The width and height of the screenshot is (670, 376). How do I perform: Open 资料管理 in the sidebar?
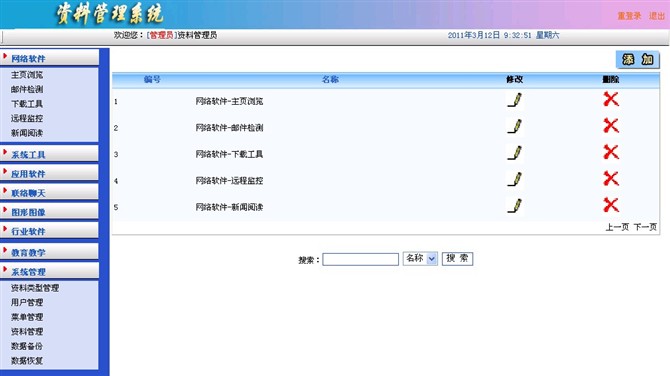[x=27, y=332]
